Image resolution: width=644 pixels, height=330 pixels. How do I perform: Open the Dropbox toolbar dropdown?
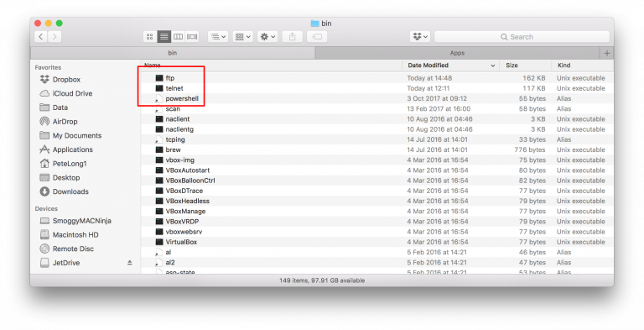click(x=420, y=37)
